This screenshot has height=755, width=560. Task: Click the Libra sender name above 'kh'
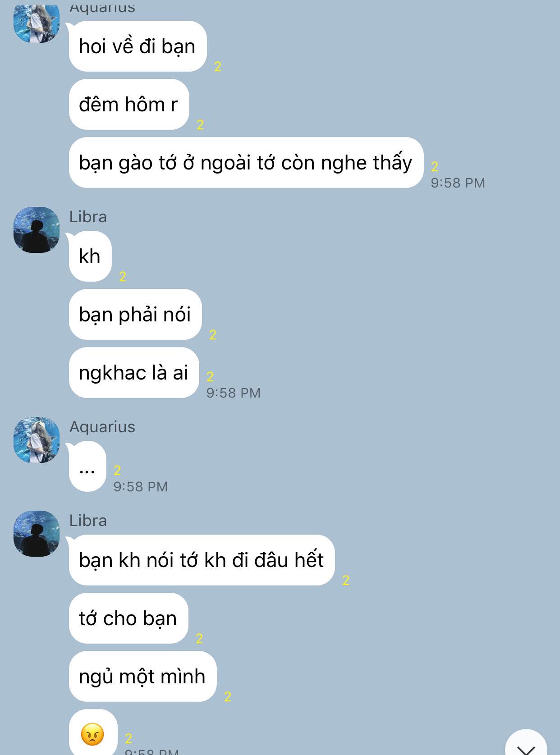pyautogui.click(x=88, y=217)
